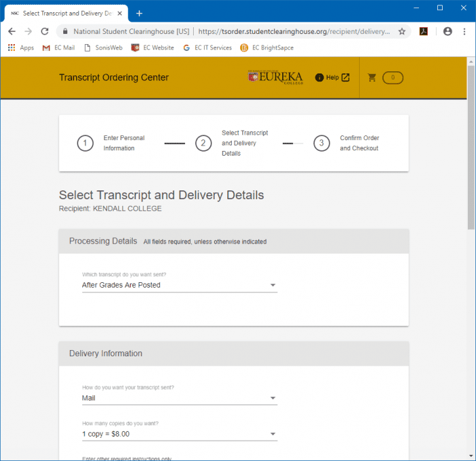Click the scrollbar down arrow
Screen dimensions: 476x461
tap(471, 456)
